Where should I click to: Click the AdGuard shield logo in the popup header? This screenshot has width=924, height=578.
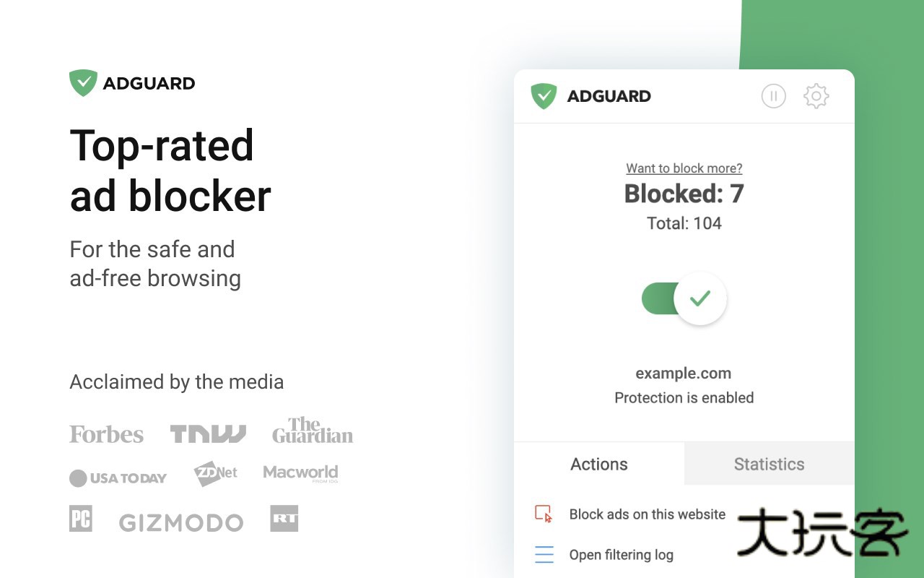pyautogui.click(x=545, y=95)
